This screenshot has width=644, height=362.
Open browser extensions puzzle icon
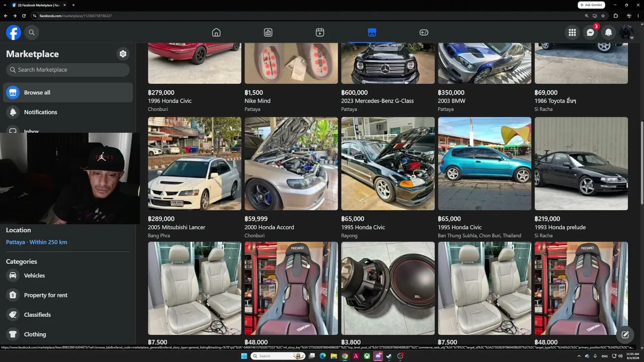[x=615, y=16]
